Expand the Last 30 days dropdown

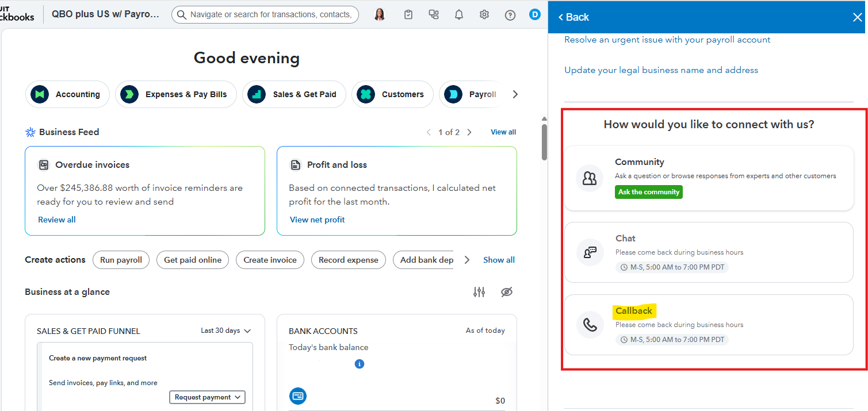pyautogui.click(x=225, y=331)
